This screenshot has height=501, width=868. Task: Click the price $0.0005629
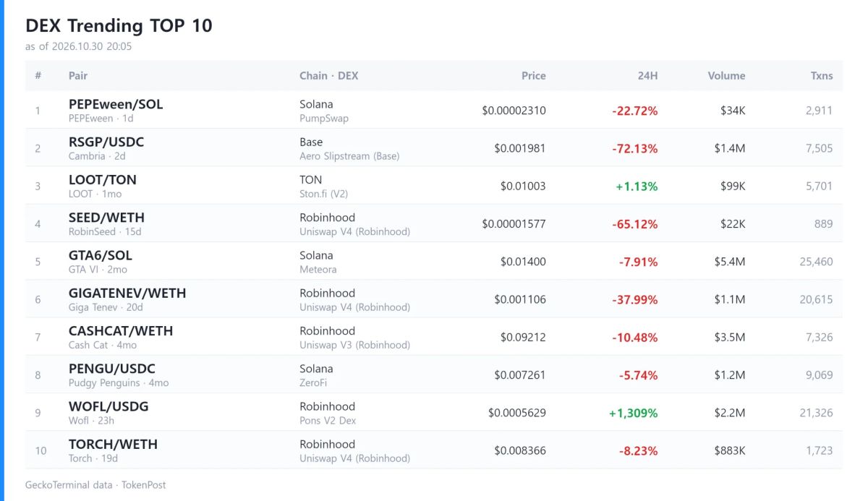click(517, 413)
